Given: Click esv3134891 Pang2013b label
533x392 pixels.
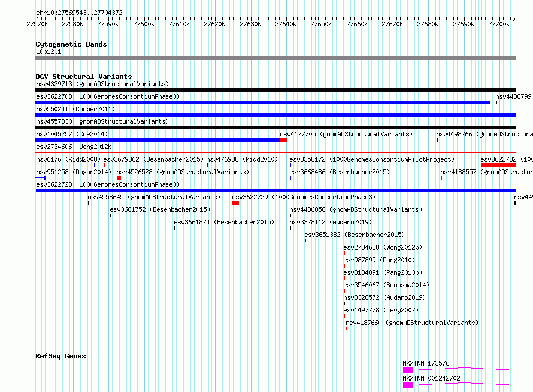Looking at the screenshot, I should (383, 272).
